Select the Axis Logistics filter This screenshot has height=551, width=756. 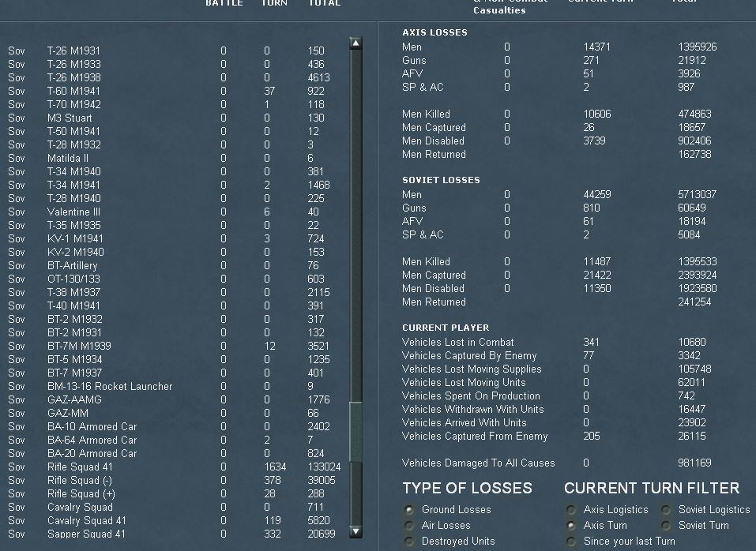pyautogui.click(x=571, y=510)
